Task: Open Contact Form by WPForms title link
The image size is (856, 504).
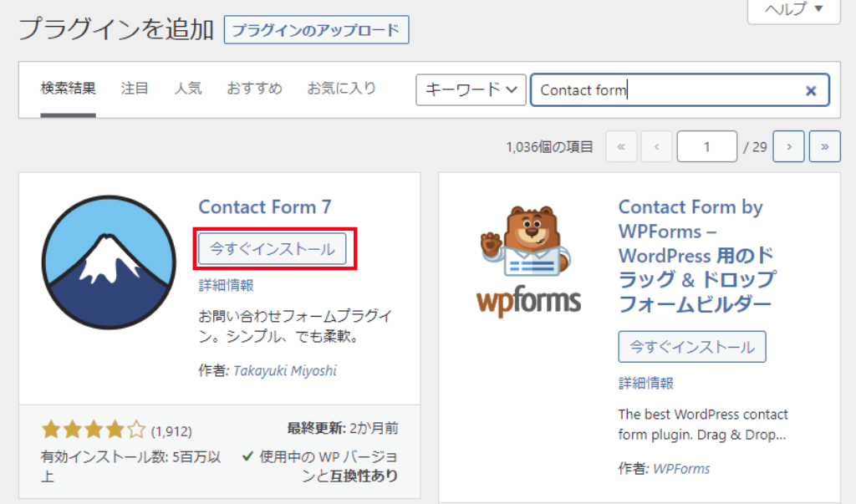Action: point(697,255)
